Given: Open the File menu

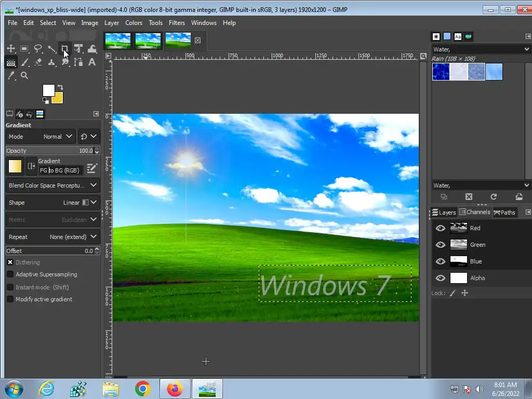Looking at the screenshot, I should pyautogui.click(x=12, y=23).
